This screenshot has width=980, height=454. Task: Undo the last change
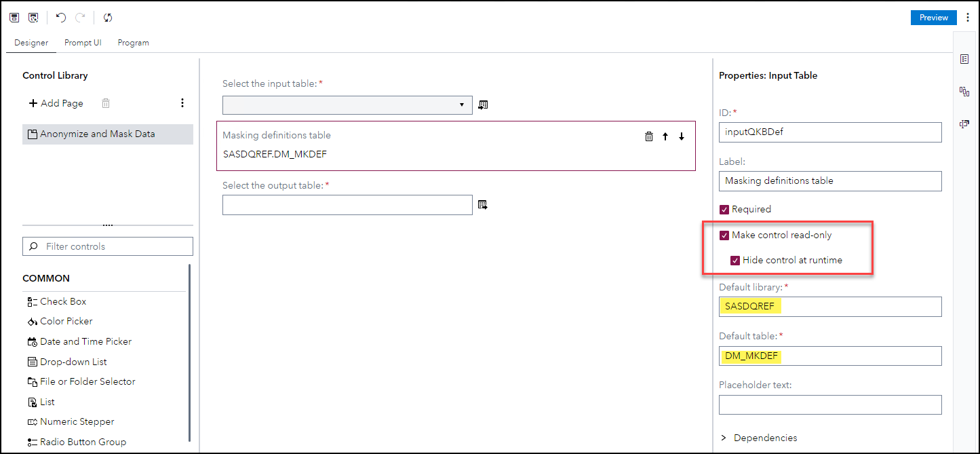[60, 17]
